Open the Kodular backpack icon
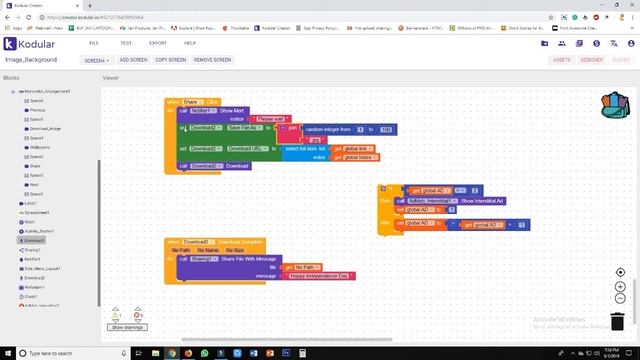This screenshot has width=640, height=360. click(x=615, y=105)
